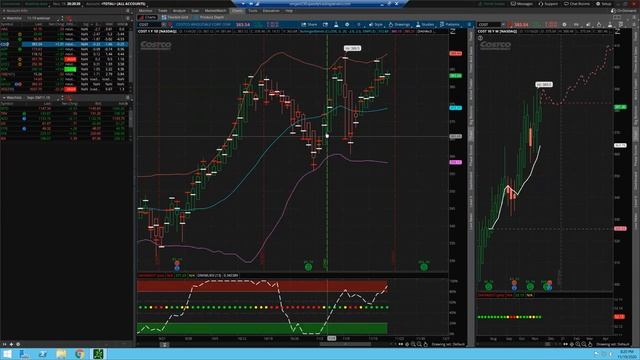Open the Patterns menu on main chart
Viewport: 640px width, 360px height.
tap(450, 24)
